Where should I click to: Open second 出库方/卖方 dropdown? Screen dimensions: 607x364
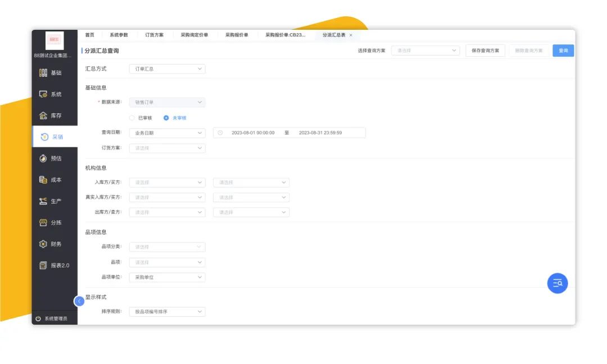click(x=251, y=212)
